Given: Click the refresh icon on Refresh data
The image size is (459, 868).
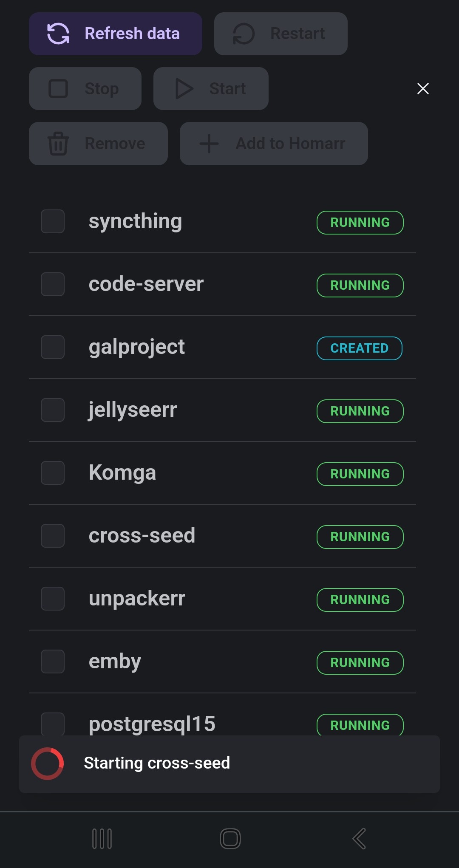Looking at the screenshot, I should click(58, 34).
